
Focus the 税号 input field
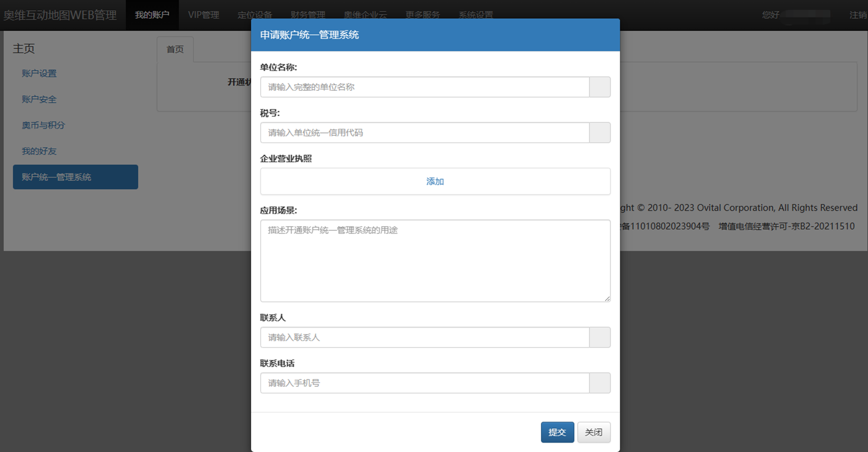coord(425,133)
